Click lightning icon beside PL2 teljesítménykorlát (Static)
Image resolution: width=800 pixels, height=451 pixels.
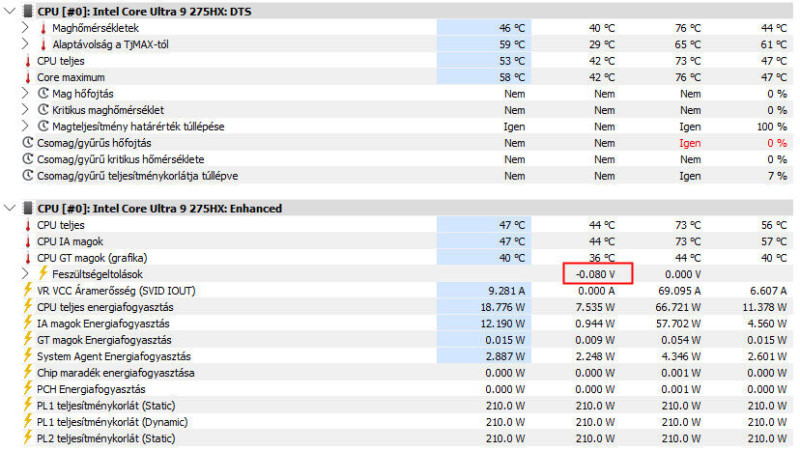(28, 437)
